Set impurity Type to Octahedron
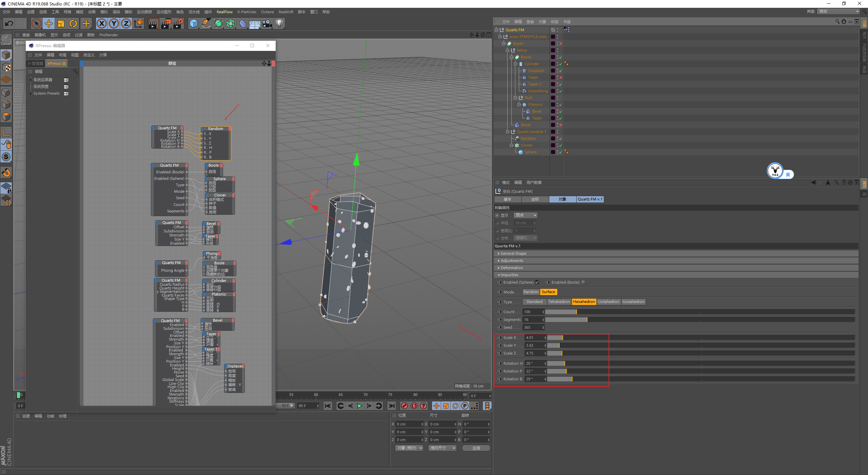Viewport: 868px width, 475px height. (609, 302)
